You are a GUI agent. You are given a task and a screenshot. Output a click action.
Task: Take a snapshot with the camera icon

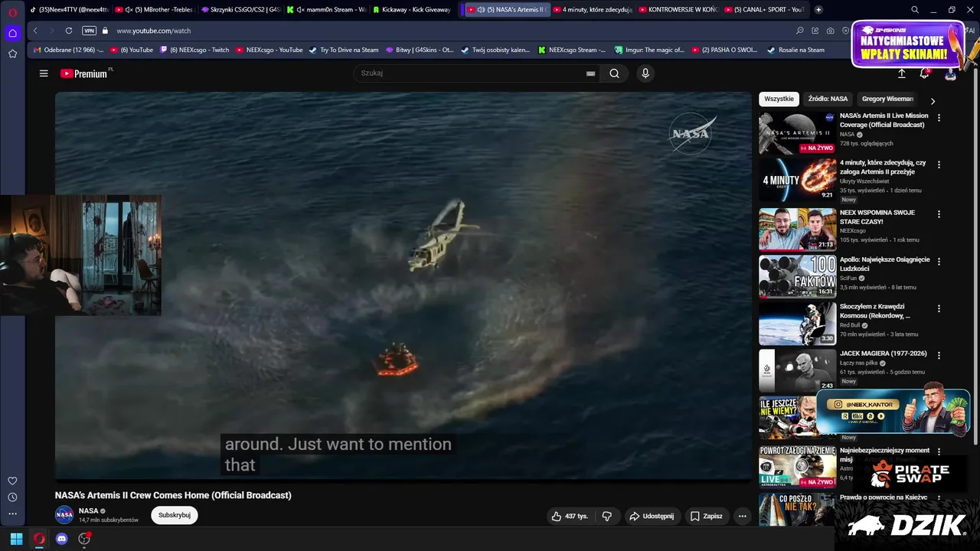coord(831,31)
